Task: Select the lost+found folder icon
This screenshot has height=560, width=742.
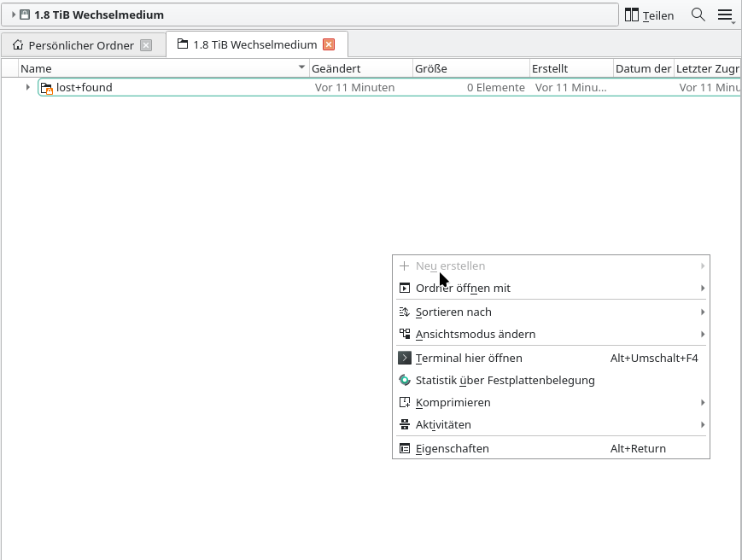Action: point(47,87)
